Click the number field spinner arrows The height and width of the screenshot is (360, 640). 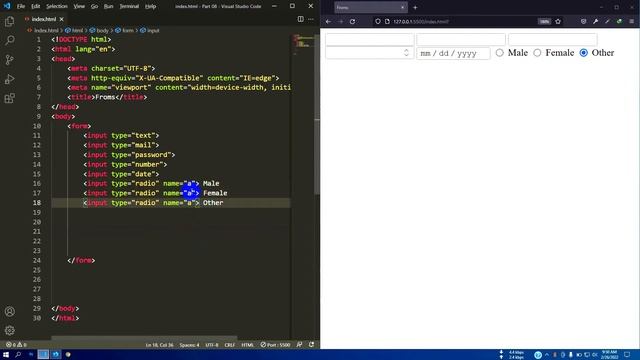pos(406,53)
